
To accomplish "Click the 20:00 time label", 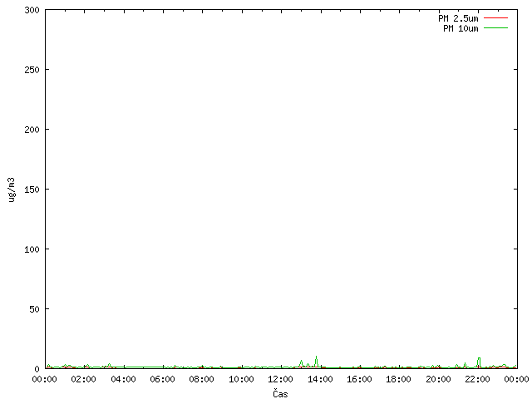I will 438,379.
